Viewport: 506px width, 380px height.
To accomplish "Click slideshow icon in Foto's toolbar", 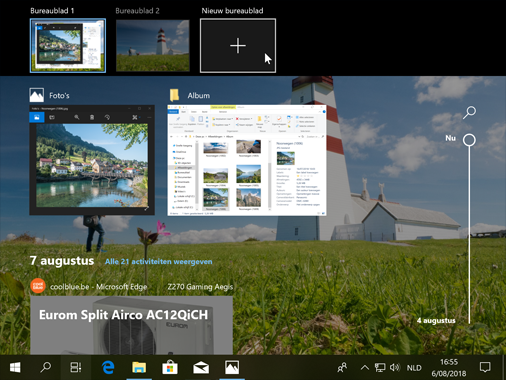I will [52, 117].
